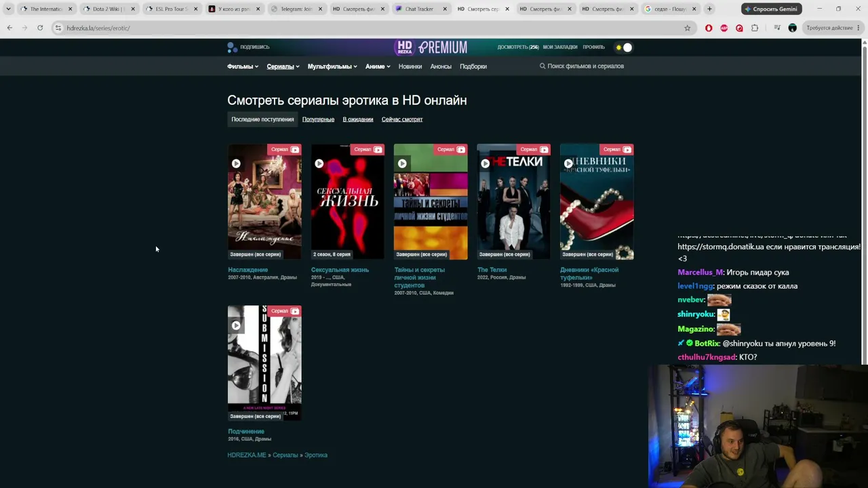Focus the Поиск фильмов и сериалов search field
Screen dimensions: 868x488
click(x=586, y=66)
